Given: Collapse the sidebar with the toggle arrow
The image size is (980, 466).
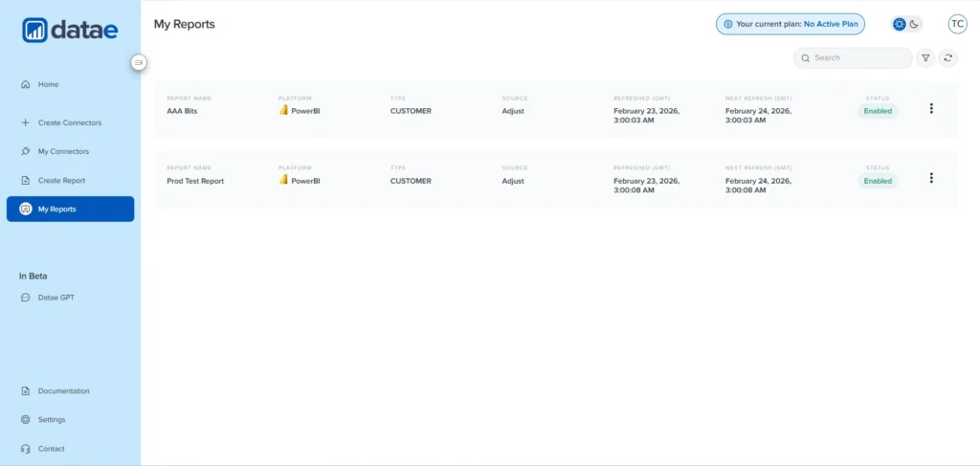Looking at the screenshot, I should 139,62.
